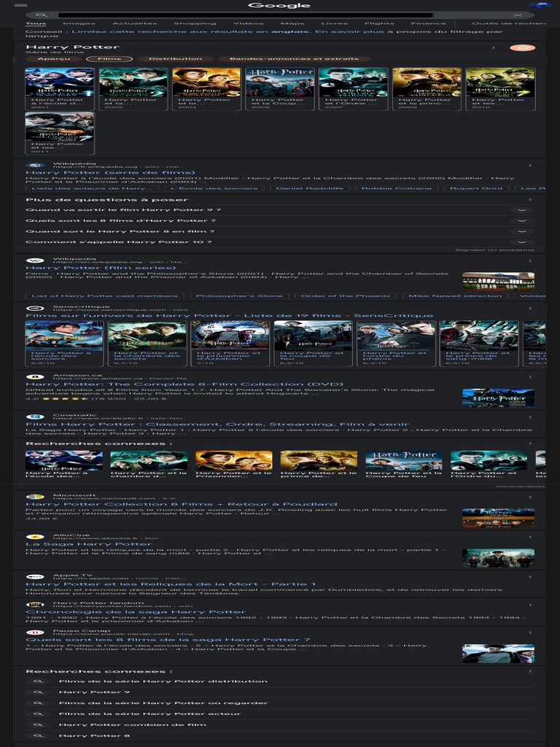The height and width of the screenshot is (747, 560).
Task: Click the Microsoft result favicon
Action: click(x=35, y=498)
